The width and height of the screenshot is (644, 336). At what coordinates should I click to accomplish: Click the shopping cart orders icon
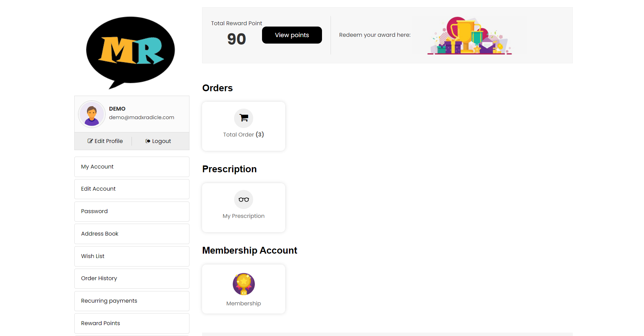244,118
